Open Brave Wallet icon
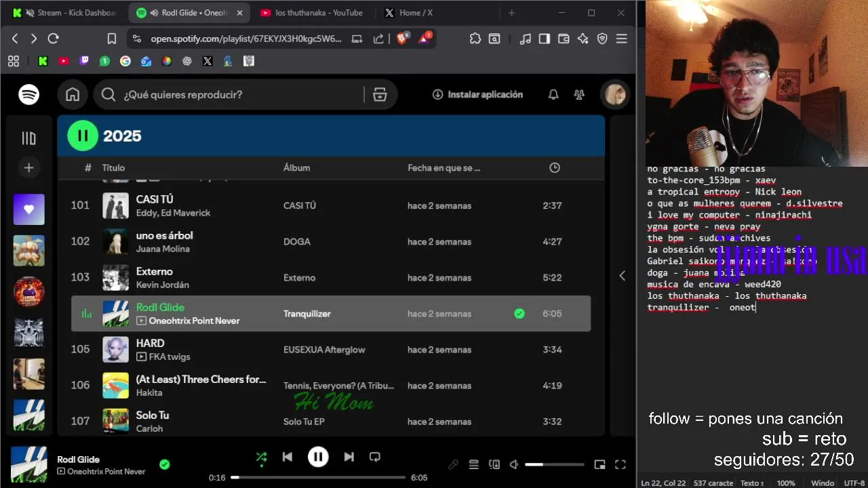This screenshot has width=868, height=488. pos(564,39)
